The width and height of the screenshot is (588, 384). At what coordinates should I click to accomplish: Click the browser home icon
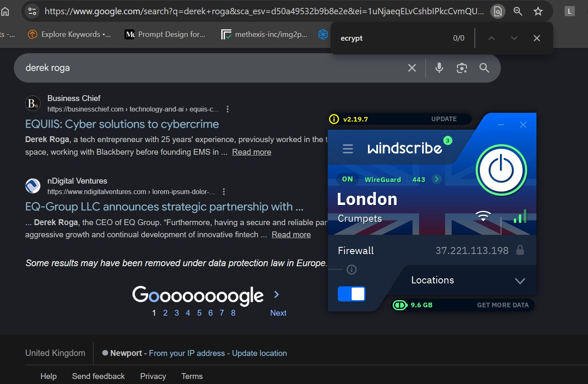click(5, 11)
